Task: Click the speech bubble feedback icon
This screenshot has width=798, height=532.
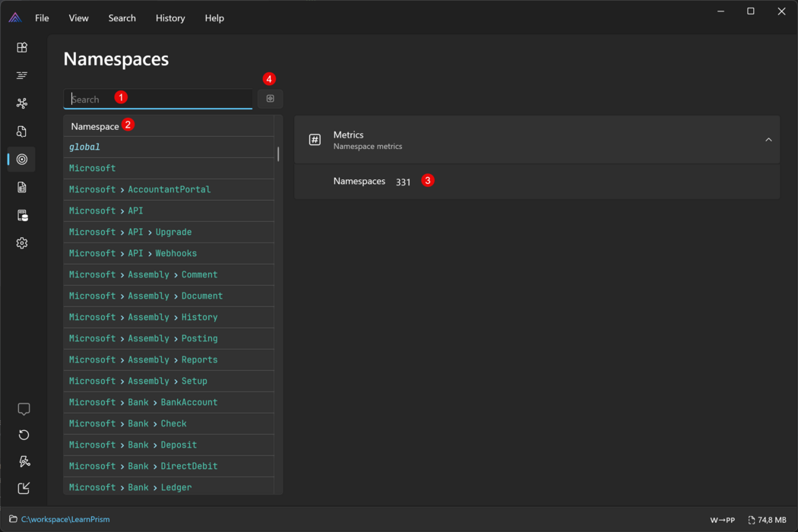Action: point(24,409)
